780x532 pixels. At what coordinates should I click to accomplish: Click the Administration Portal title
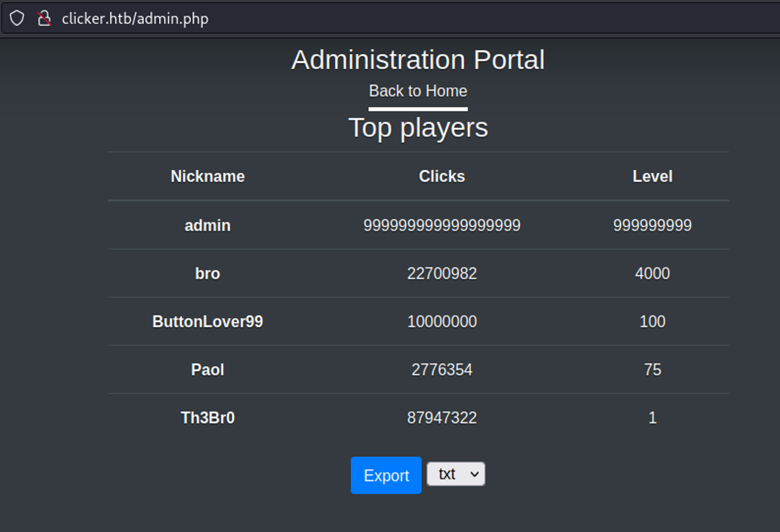point(418,60)
